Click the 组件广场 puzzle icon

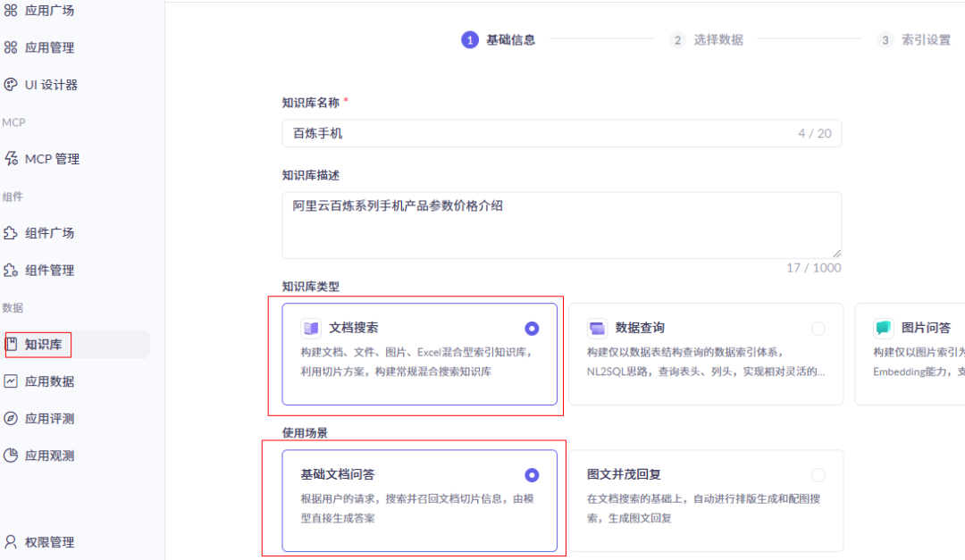click(11, 232)
